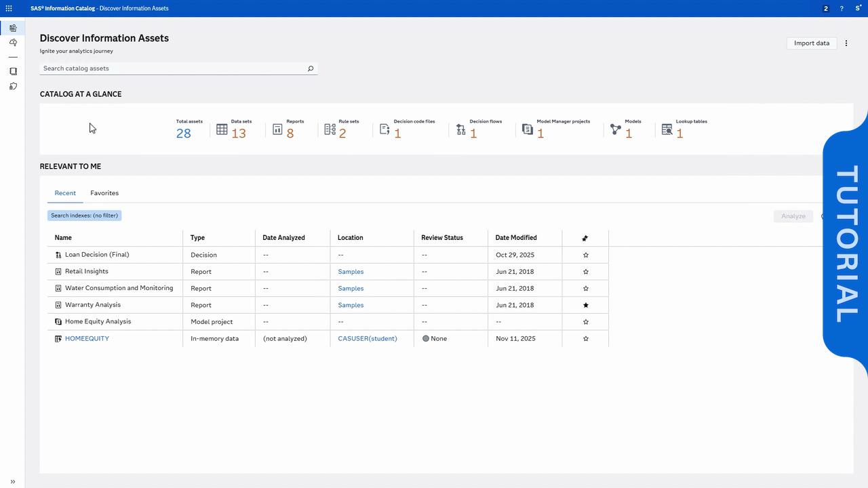Click the Data sets table icon

[222, 129]
